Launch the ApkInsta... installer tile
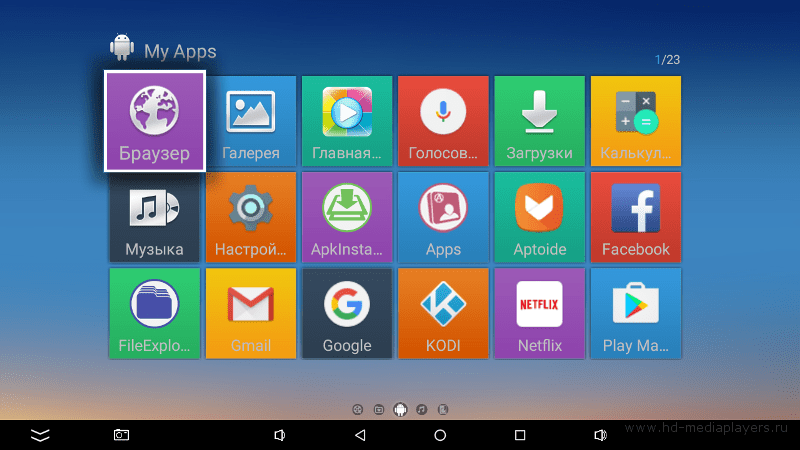This screenshot has height=450, width=800. pyautogui.click(x=347, y=217)
